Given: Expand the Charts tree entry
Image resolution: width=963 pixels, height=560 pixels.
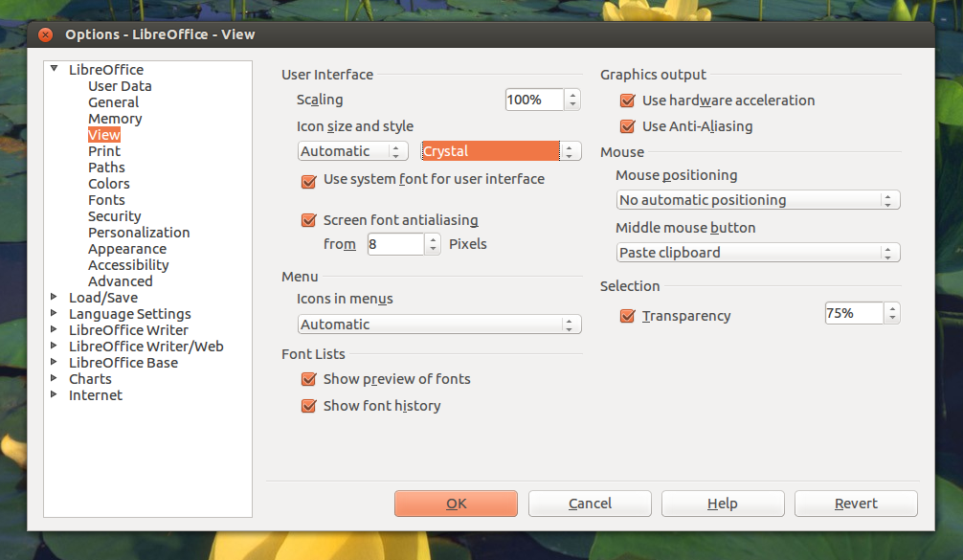Looking at the screenshot, I should tap(55, 378).
